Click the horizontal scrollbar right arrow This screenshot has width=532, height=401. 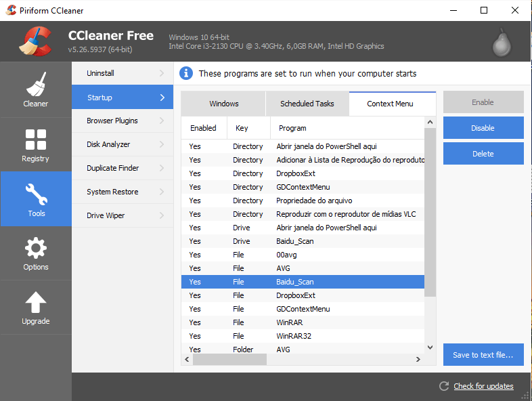point(418,359)
